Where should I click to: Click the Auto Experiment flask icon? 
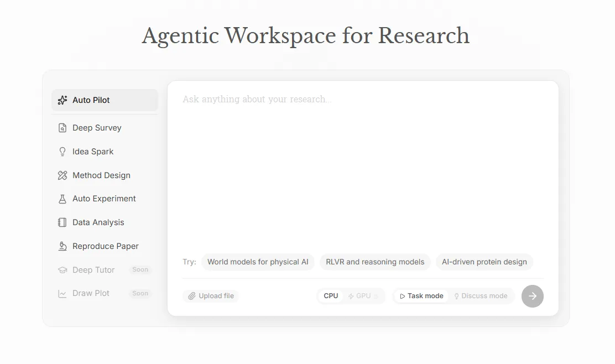[x=62, y=199]
